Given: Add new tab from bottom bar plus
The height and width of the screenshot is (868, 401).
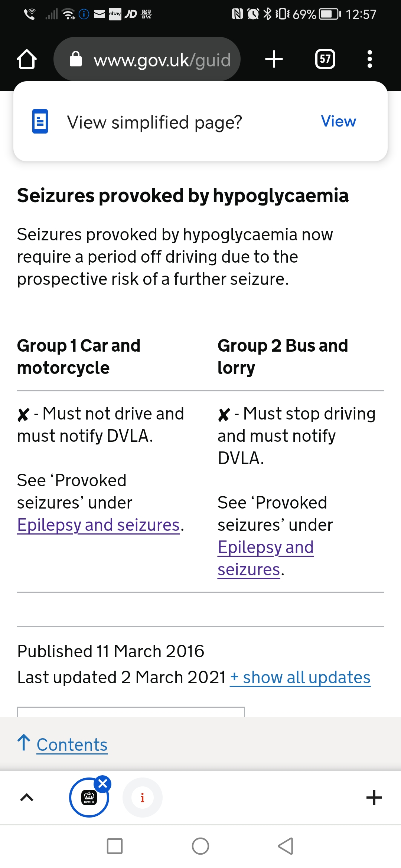Looking at the screenshot, I should [x=374, y=798].
